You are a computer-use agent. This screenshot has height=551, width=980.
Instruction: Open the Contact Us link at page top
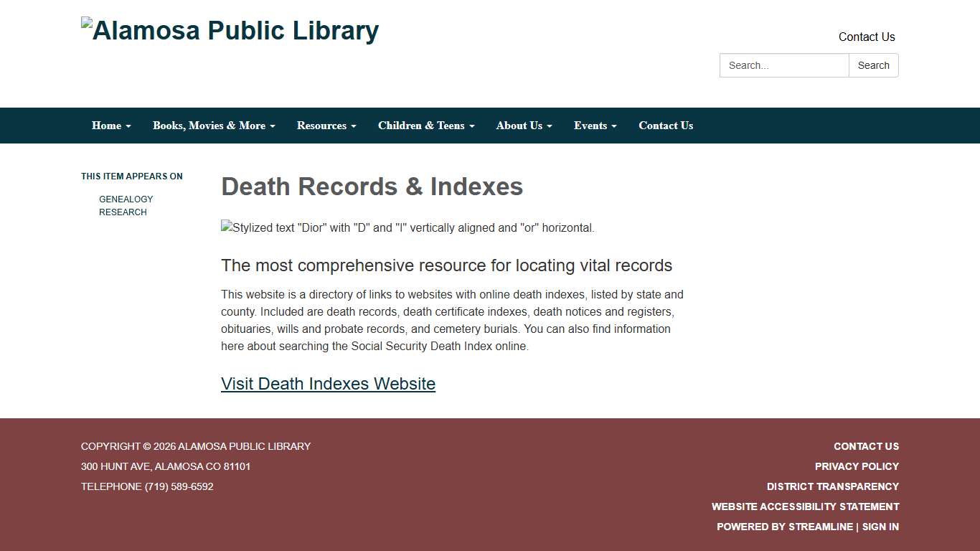click(866, 37)
